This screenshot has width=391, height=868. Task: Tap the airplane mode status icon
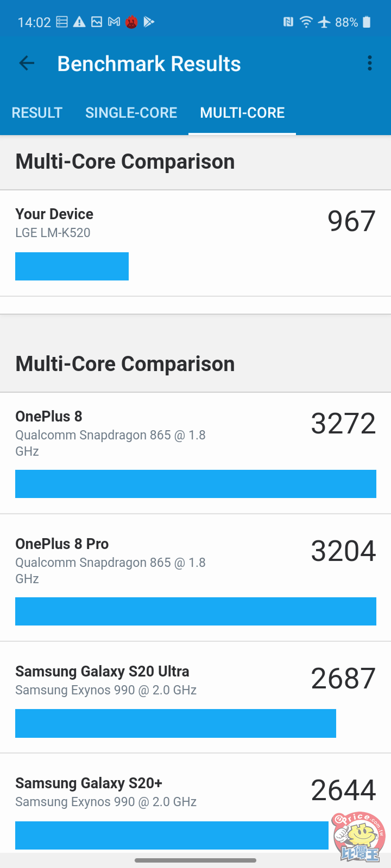coord(324,22)
